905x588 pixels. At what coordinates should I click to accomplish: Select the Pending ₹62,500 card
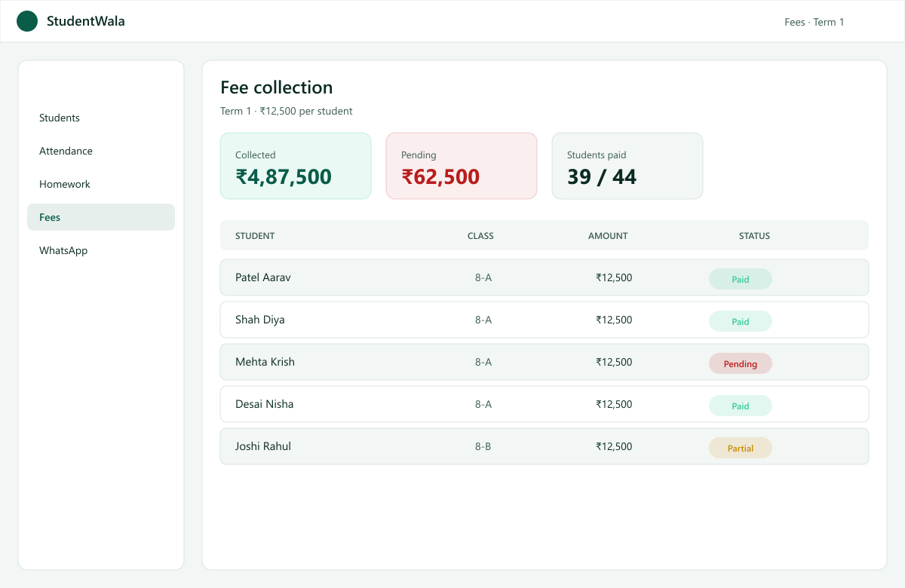462,166
